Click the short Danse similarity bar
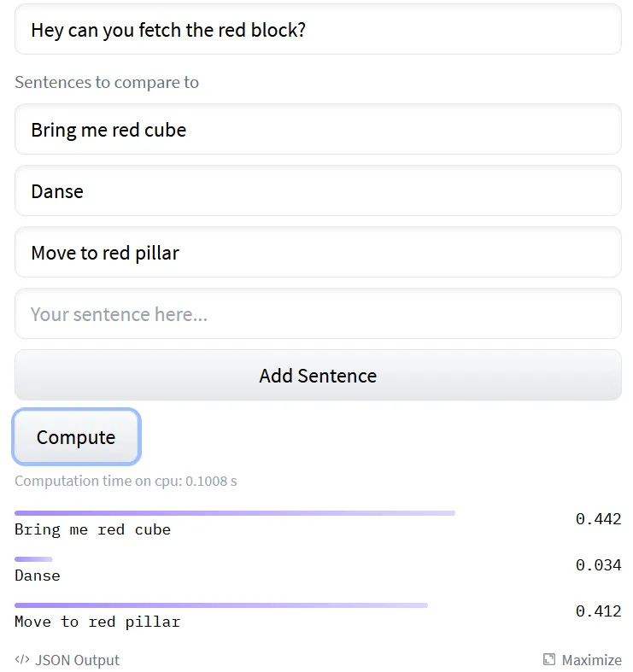The height and width of the screenshot is (672, 633). [33, 559]
